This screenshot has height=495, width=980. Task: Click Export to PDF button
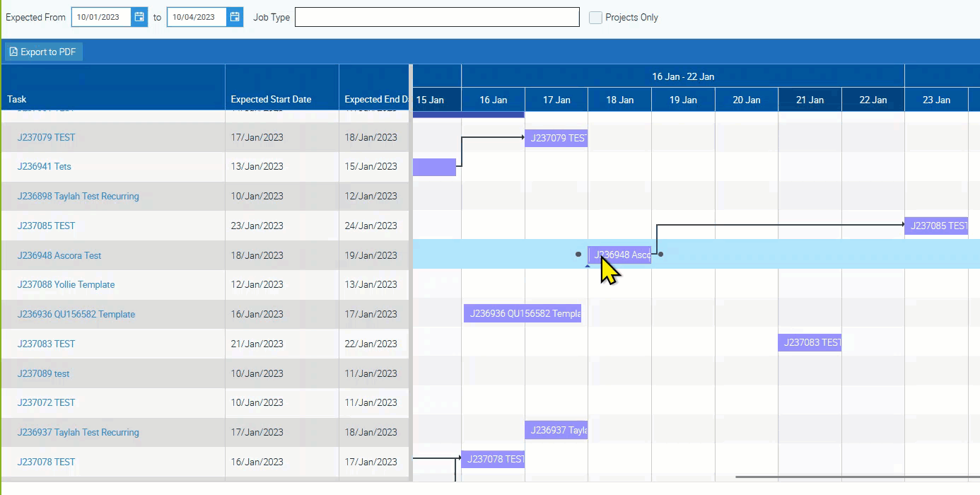pos(44,52)
